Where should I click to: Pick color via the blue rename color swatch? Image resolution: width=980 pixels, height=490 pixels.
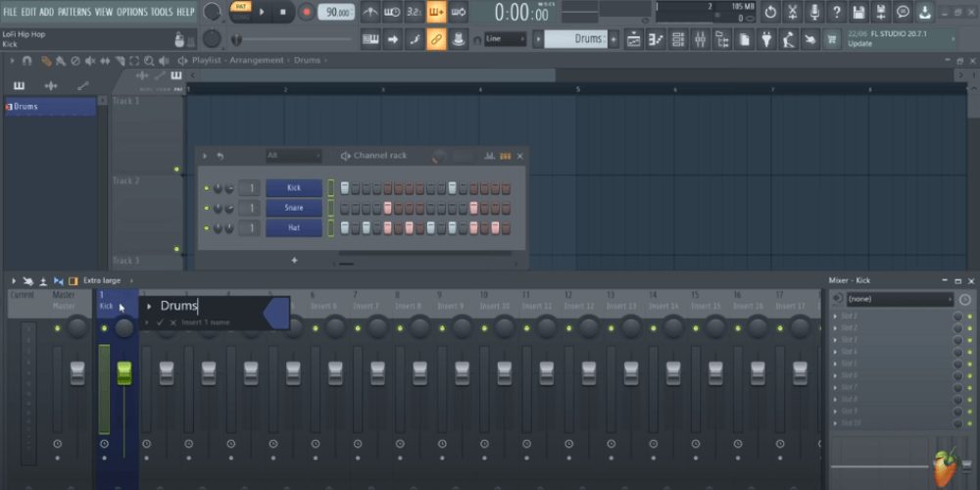coord(275,314)
